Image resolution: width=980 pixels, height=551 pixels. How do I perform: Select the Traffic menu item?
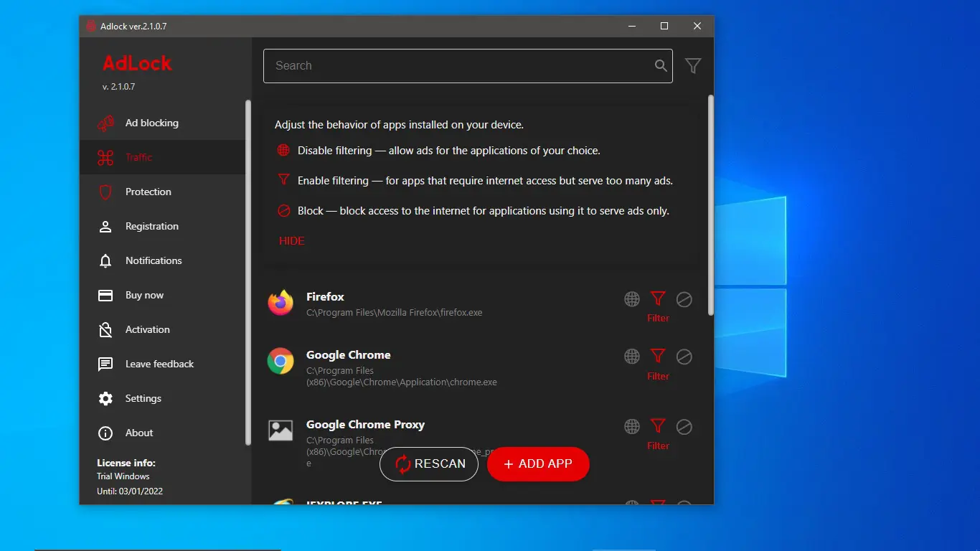[138, 157]
